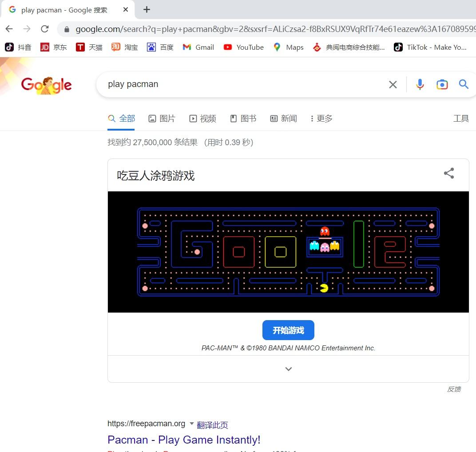Click the 翻译此页 link

coord(212,425)
